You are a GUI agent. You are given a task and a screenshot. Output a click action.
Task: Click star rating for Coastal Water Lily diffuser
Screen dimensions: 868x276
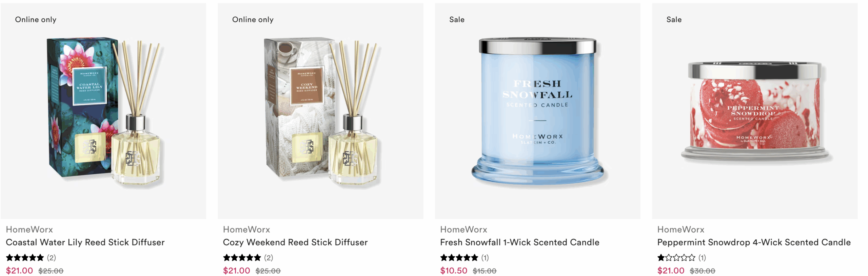[25, 257]
